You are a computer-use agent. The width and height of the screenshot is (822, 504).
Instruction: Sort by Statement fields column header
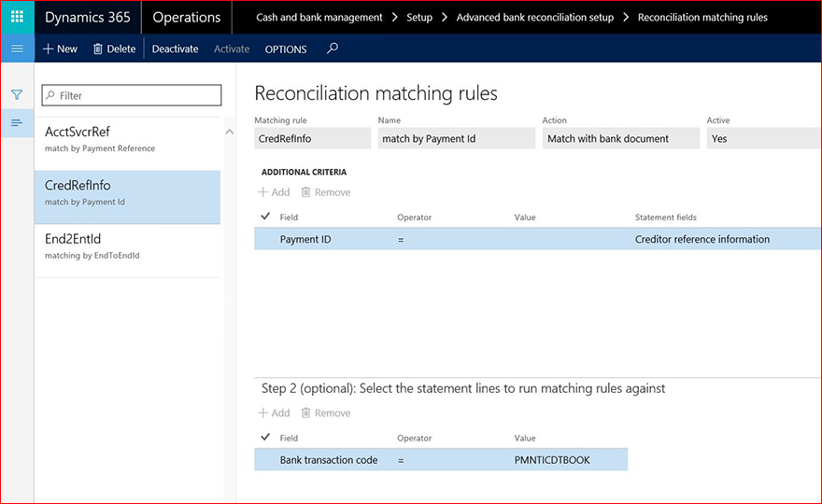pos(666,217)
